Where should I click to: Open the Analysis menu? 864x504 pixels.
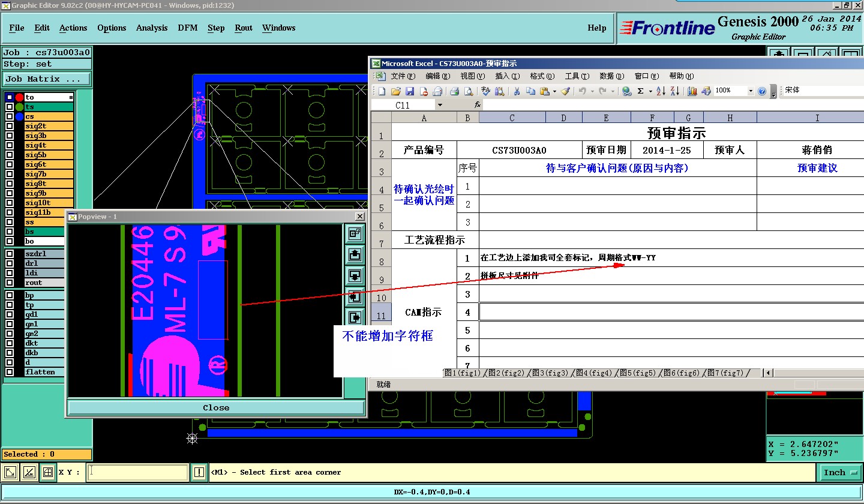(152, 28)
